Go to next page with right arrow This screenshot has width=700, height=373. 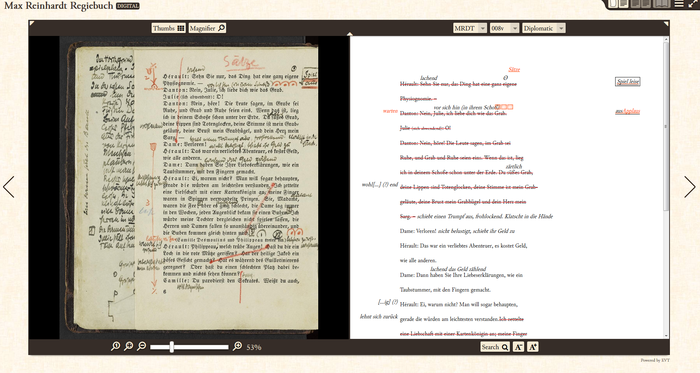689,186
